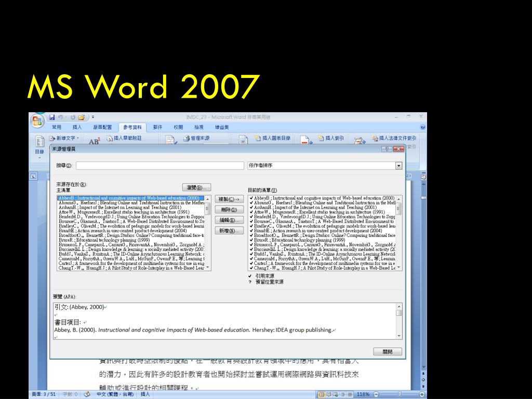The height and width of the screenshot is (399, 532).
Task: Click 插入索引 in the ribbon
Action: point(331,138)
